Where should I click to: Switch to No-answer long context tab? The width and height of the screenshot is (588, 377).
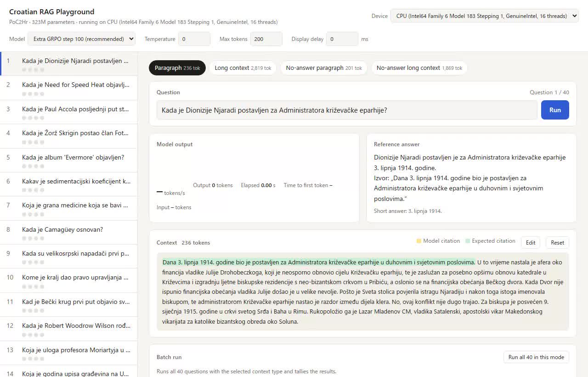(x=419, y=68)
